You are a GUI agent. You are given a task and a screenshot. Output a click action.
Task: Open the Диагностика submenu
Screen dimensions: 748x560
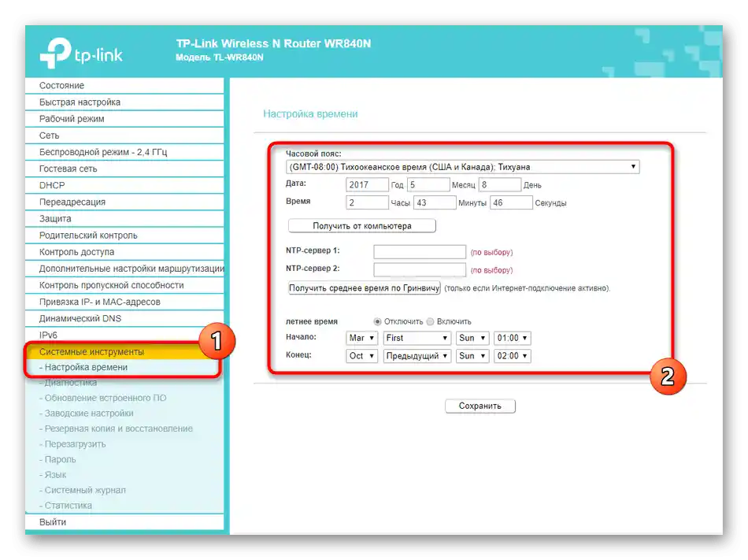pyautogui.click(x=69, y=383)
